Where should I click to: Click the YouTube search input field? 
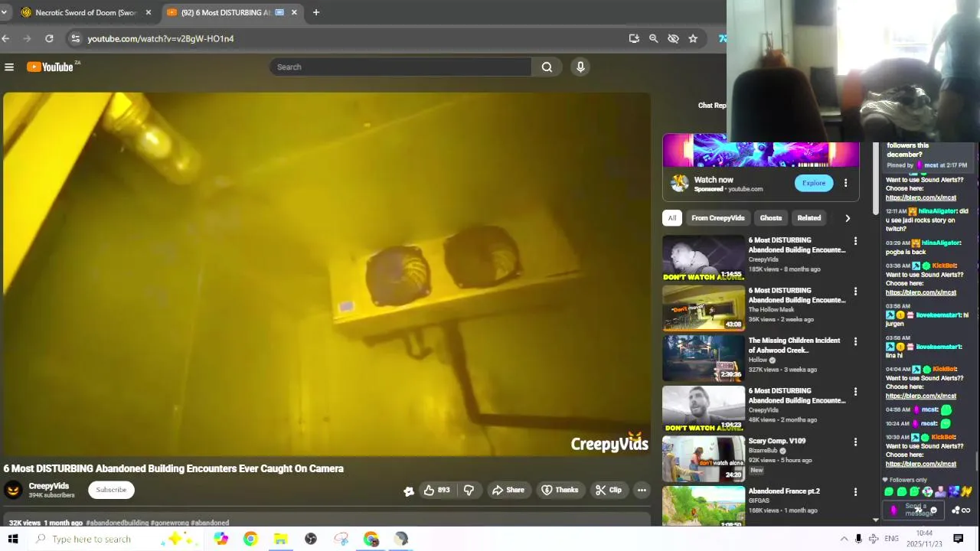[x=400, y=67]
